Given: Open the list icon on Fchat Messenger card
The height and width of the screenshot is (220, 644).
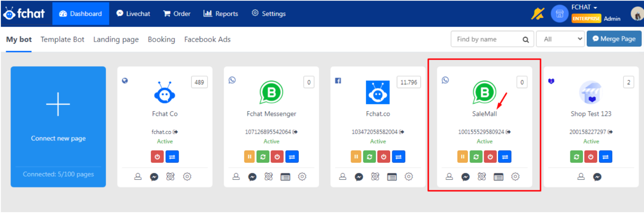Looking at the screenshot, I should 285,177.
